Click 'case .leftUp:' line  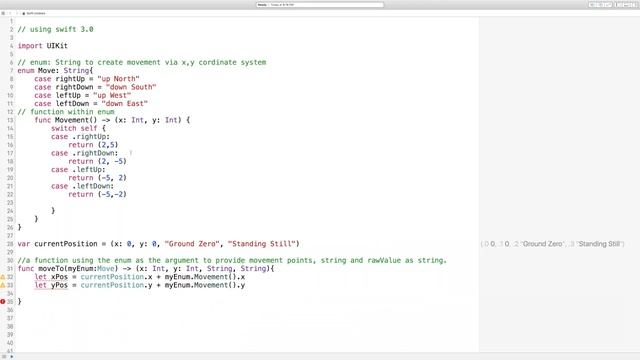click(x=78, y=169)
